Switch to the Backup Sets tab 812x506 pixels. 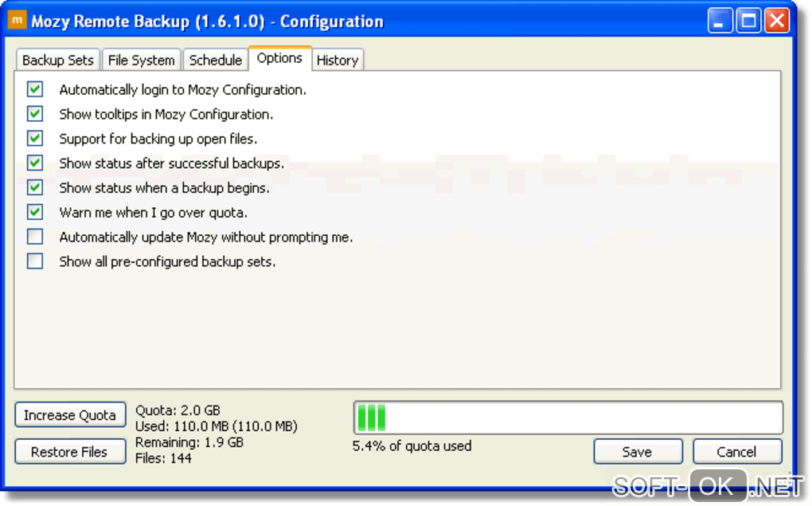click(x=58, y=60)
